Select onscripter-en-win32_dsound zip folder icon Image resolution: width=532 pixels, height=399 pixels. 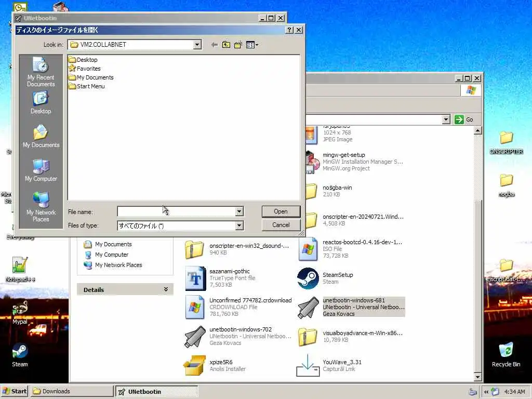[194, 249]
